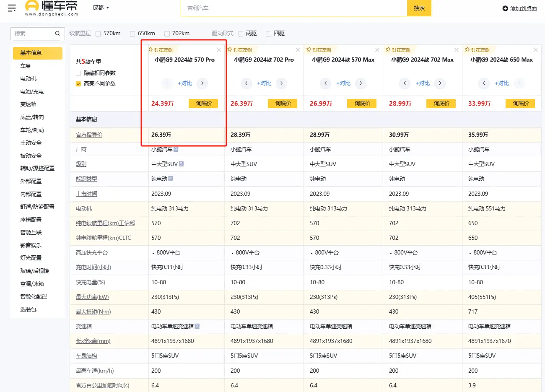This screenshot has height=392, width=545.
Task: Go to 车身 section in sidebar
Action: point(26,66)
